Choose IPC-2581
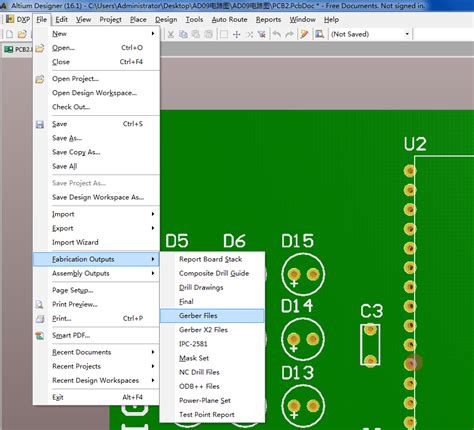The height and width of the screenshot is (430, 474). click(x=212, y=344)
